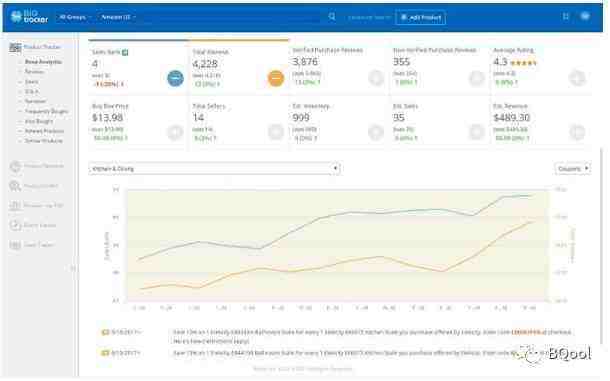The height and width of the screenshot is (381, 610).
Task: Click the Add Product button
Action: 421,18
